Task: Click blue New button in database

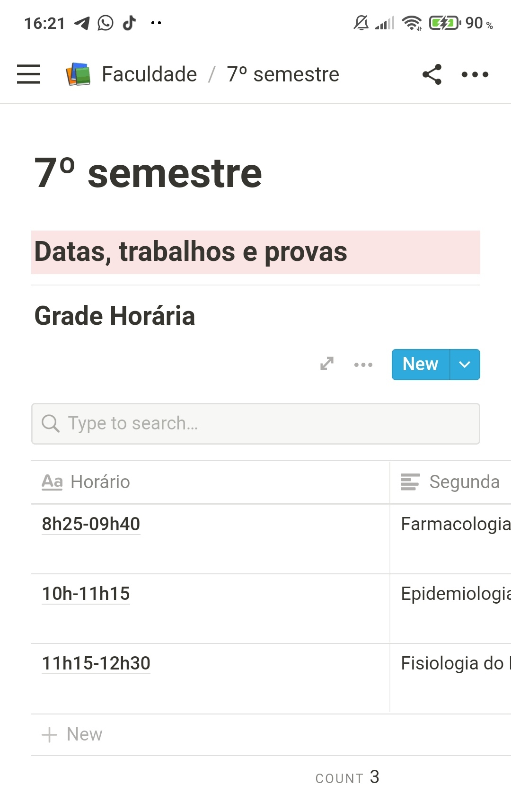Action: (x=420, y=365)
